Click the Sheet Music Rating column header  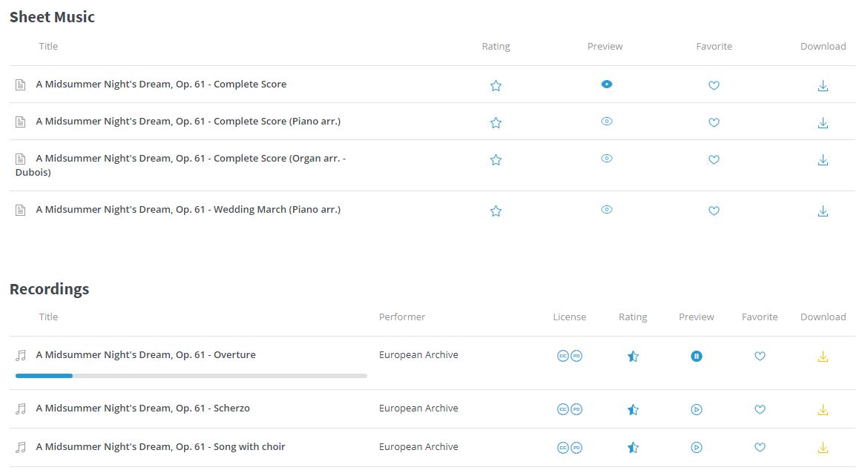(x=496, y=47)
